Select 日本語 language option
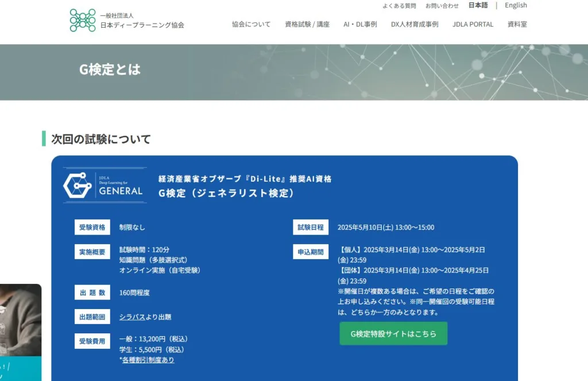Viewport: 588px width, 381px height. pyautogui.click(x=478, y=5)
